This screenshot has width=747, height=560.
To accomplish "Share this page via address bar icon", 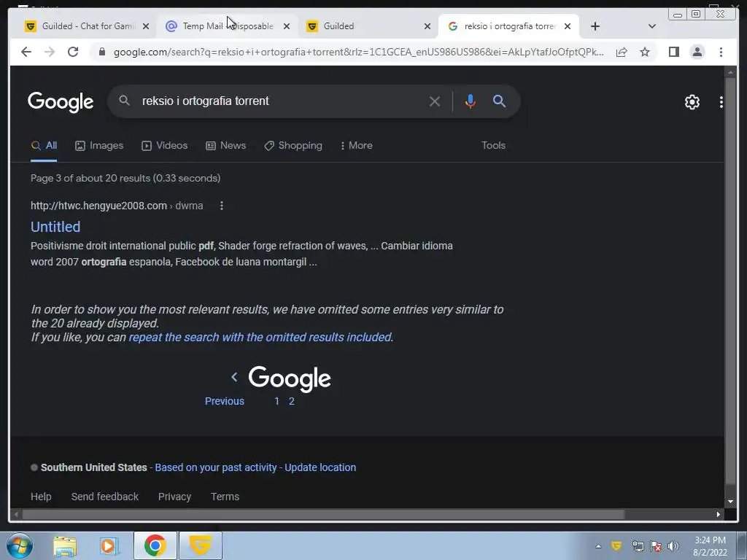I will (622, 52).
